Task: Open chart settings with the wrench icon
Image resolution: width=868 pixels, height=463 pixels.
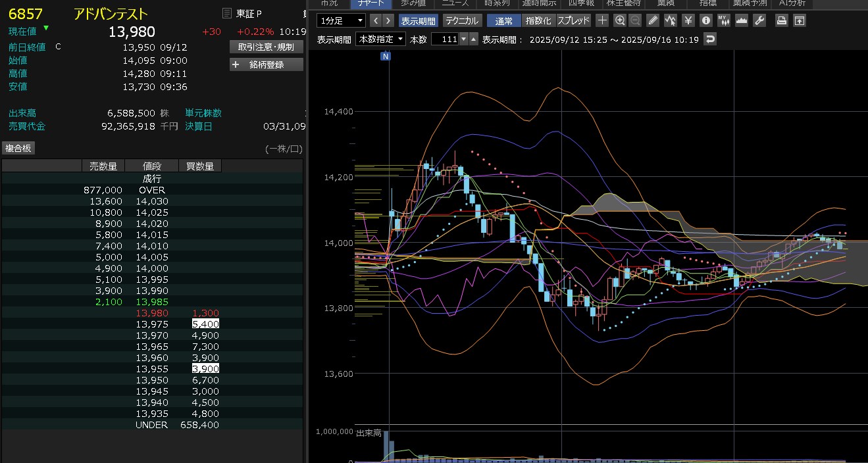Action: coord(759,20)
